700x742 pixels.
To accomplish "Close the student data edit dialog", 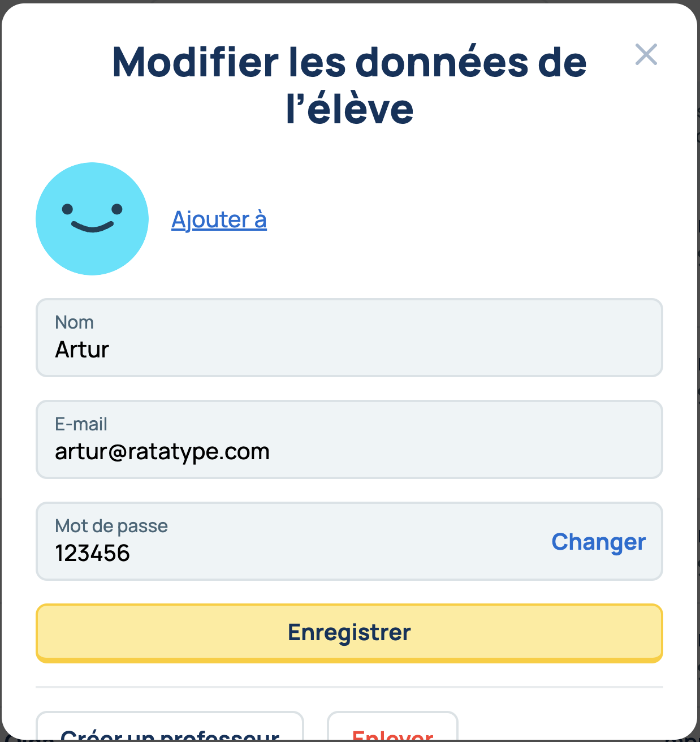I will point(646,55).
